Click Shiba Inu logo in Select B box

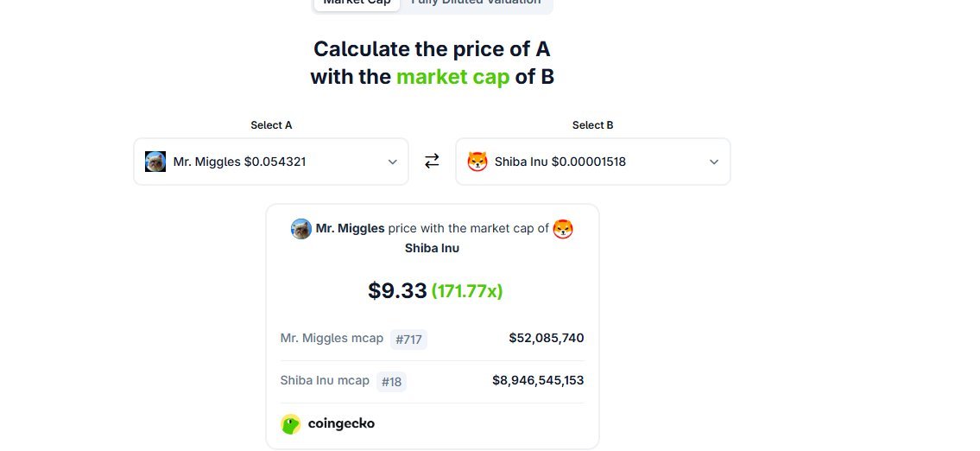[x=477, y=162]
